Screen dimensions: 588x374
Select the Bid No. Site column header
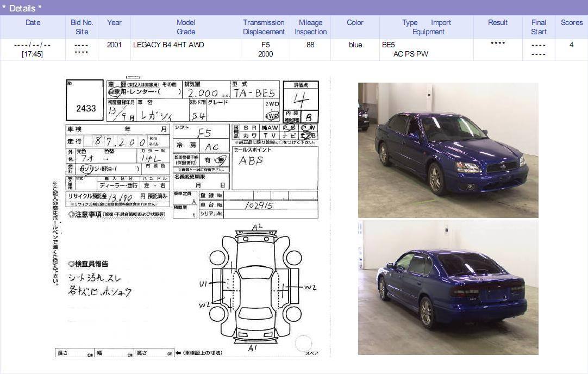82,27
